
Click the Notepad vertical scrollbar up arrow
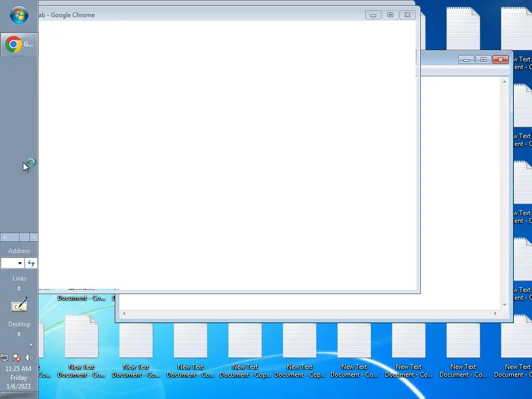504,82
